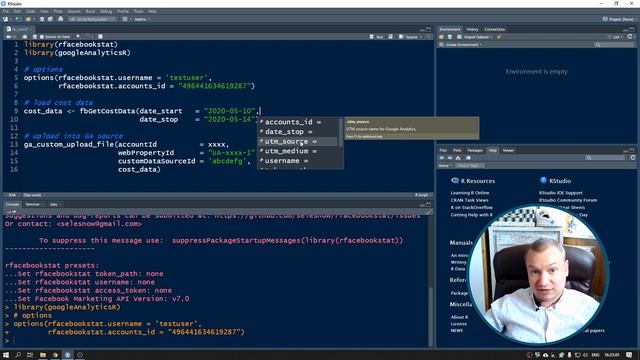This screenshot has height=360, width=640.
Task: Open the R on StackOverflow link
Action: click(471, 207)
